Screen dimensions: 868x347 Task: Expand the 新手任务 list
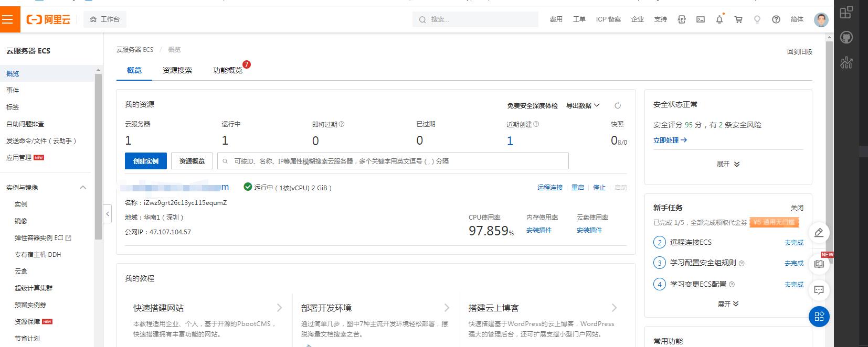(x=728, y=304)
